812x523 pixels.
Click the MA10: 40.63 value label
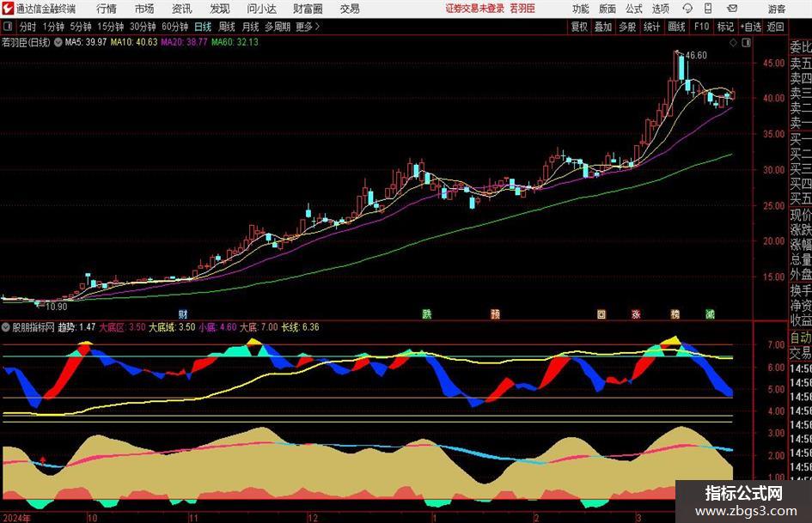pos(133,42)
